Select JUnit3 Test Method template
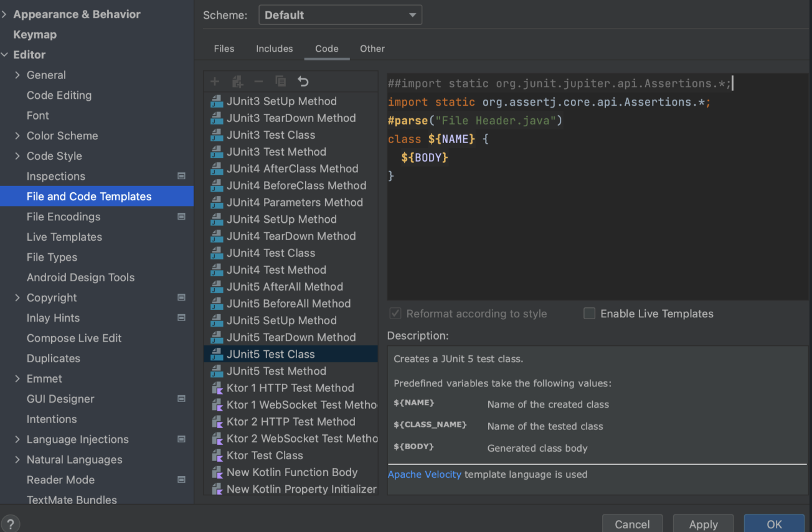This screenshot has height=532, width=812. (x=291, y=152)
